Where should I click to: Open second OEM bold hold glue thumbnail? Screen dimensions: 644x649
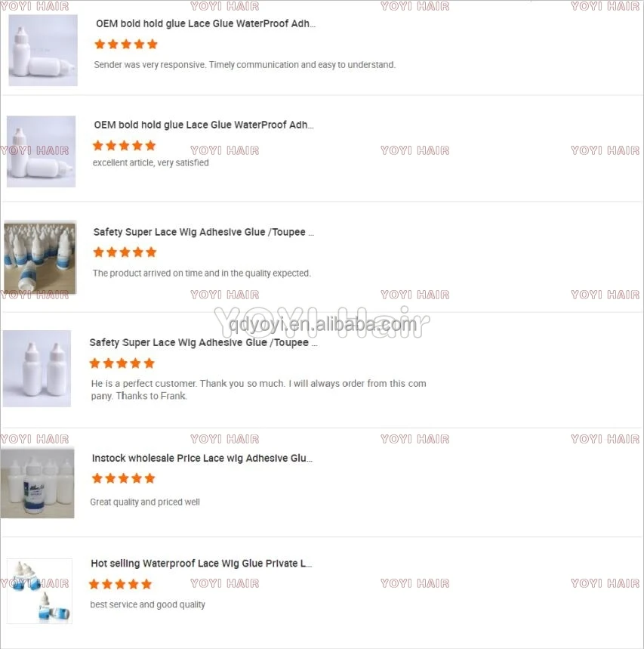(41, 152)
